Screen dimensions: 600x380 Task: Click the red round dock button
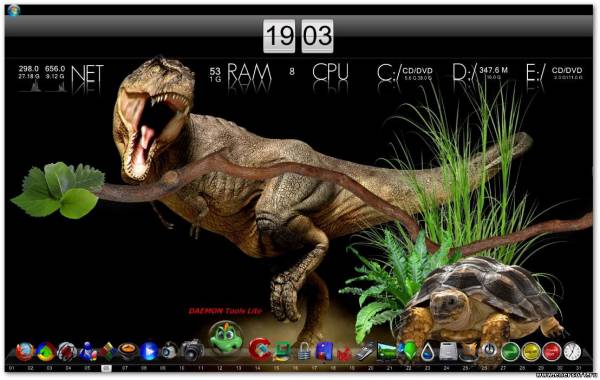[551, 352]
